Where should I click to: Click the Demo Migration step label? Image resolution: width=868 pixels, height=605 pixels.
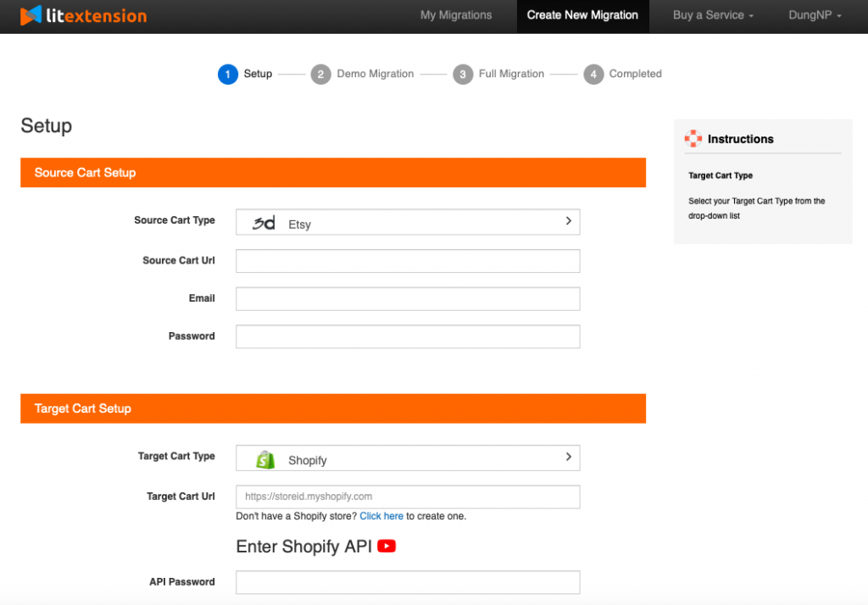coord(375,74)
